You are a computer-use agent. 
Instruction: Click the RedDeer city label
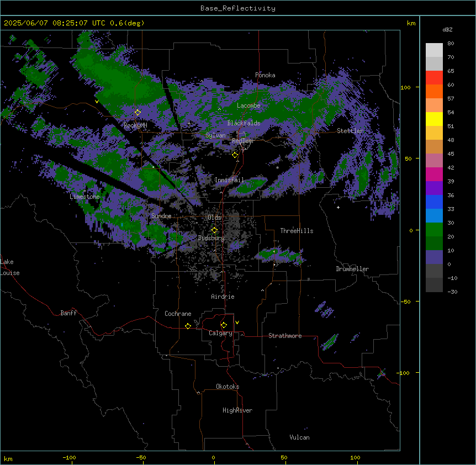click(243, 141)
